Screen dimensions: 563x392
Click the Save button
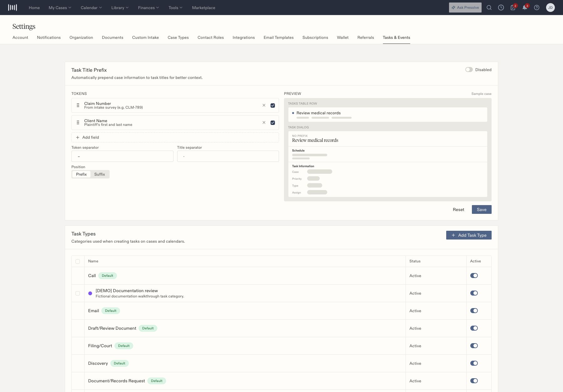pos(482,209)
